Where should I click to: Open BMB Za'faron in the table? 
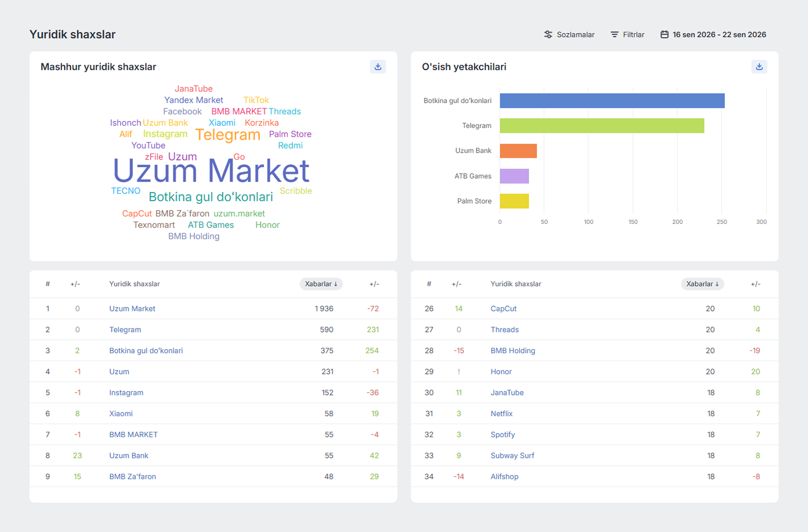click(x=133, y=476)
